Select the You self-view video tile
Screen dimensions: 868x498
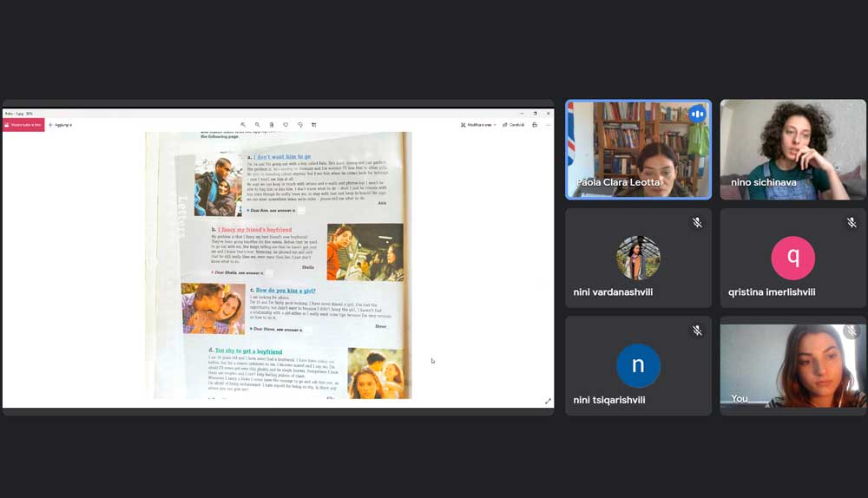pos(792,365)
